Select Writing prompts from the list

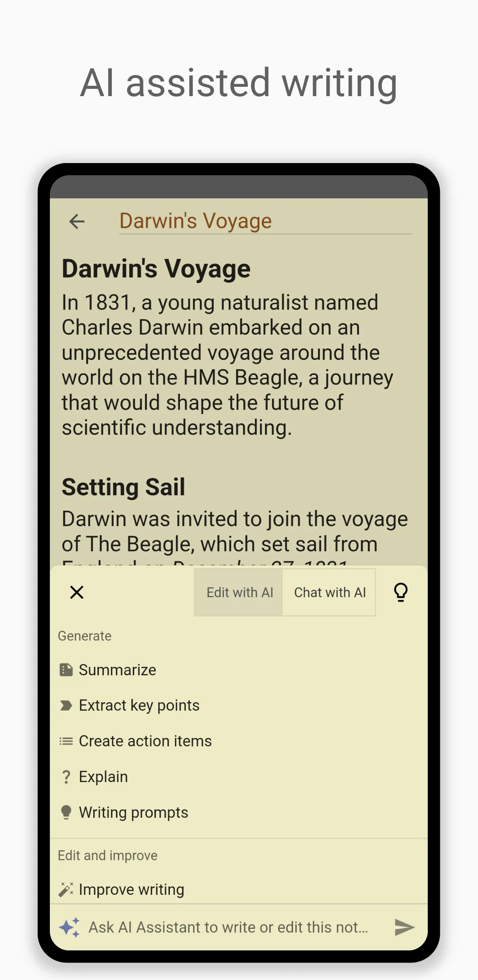133,812
